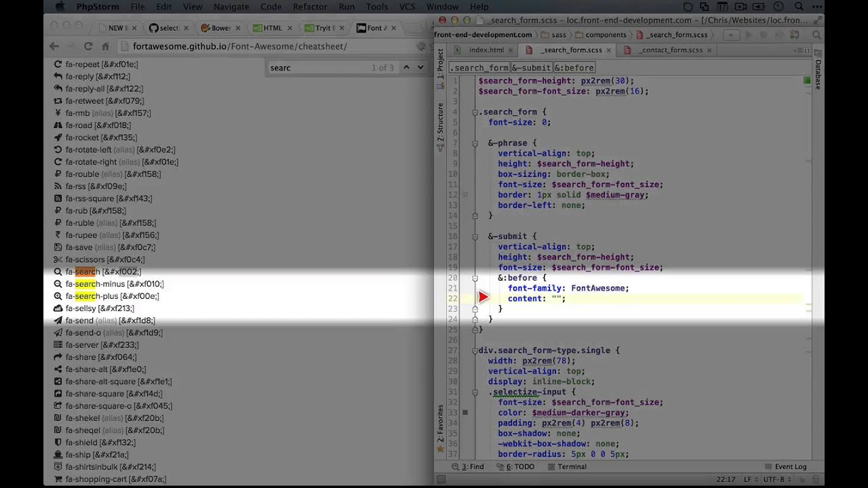Collapse the &-submit code block
The height and width of the screenshot is (488, 868).
click(x=475, y=237)
